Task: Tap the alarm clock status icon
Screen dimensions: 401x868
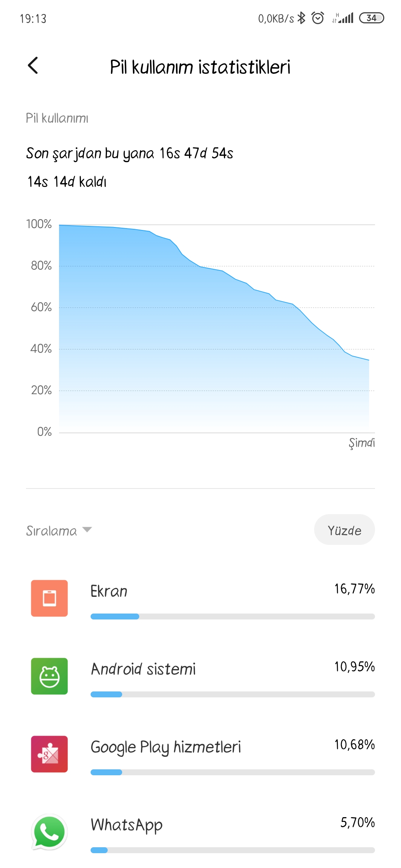Action: (x=317, y=18)
